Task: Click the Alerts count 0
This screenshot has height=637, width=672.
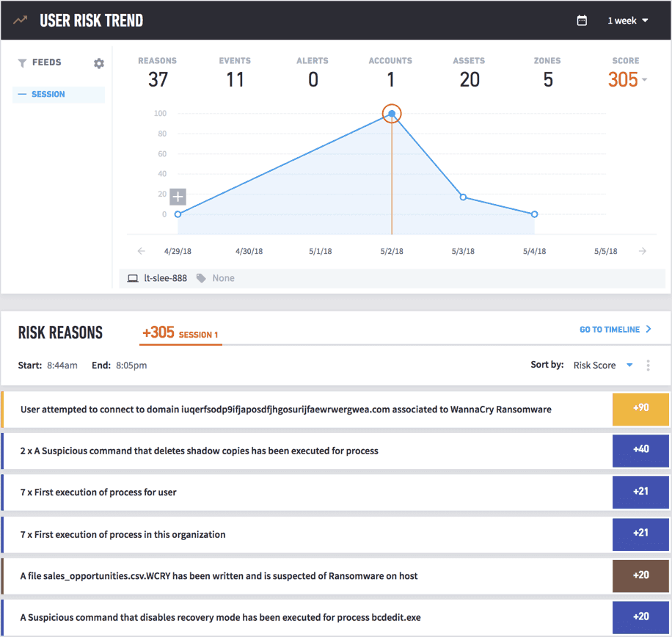Action: click(x=313, y=80)
